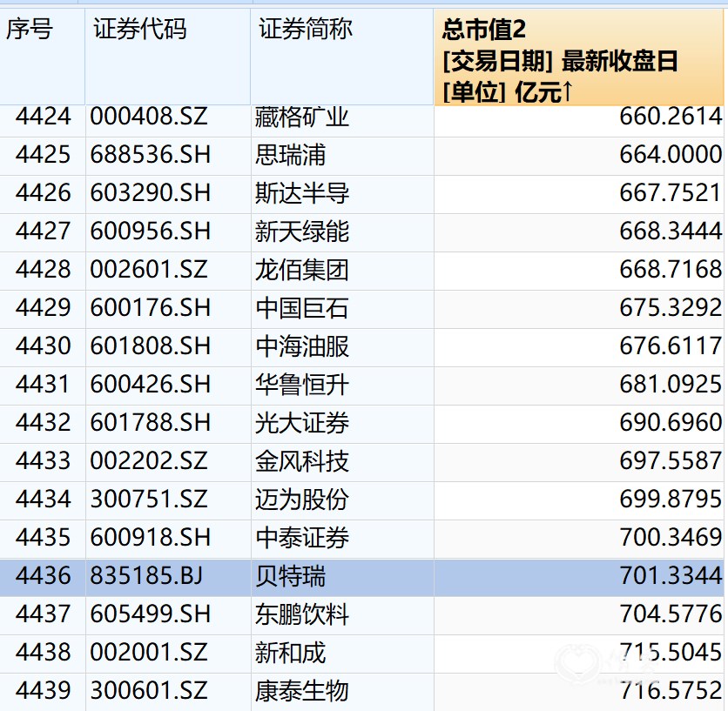
Task: Select row number 4436
Action: click(43, 577)
